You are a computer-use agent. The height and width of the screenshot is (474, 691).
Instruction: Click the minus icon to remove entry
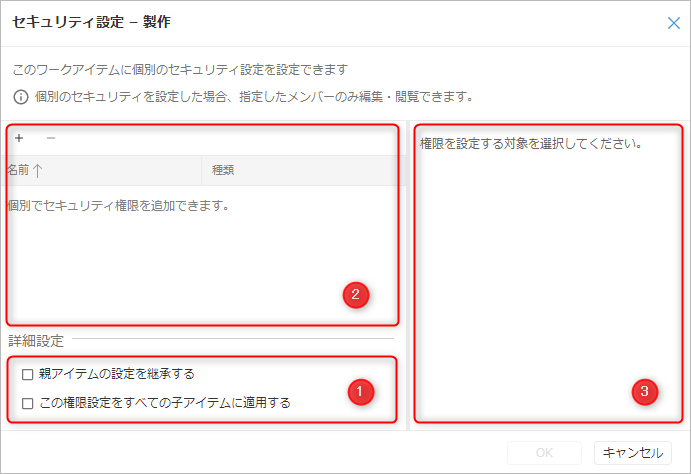(51, 138)
